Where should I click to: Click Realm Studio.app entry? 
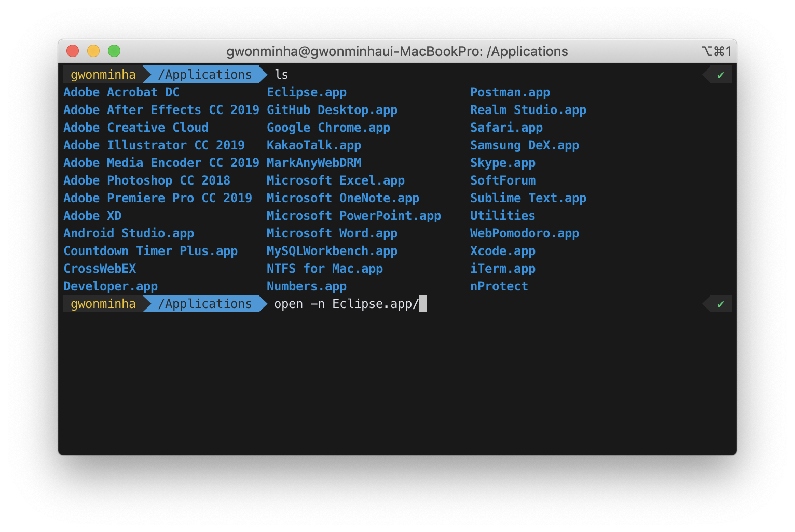(x=528, y=110)
